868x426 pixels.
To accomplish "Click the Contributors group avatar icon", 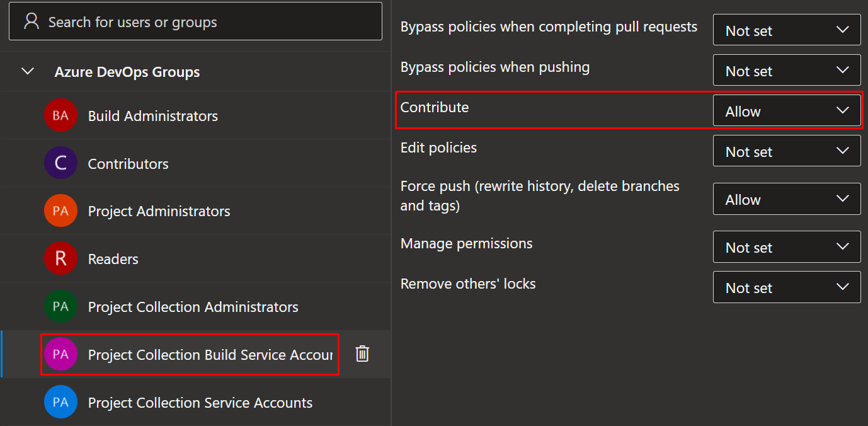I will 60,163.
